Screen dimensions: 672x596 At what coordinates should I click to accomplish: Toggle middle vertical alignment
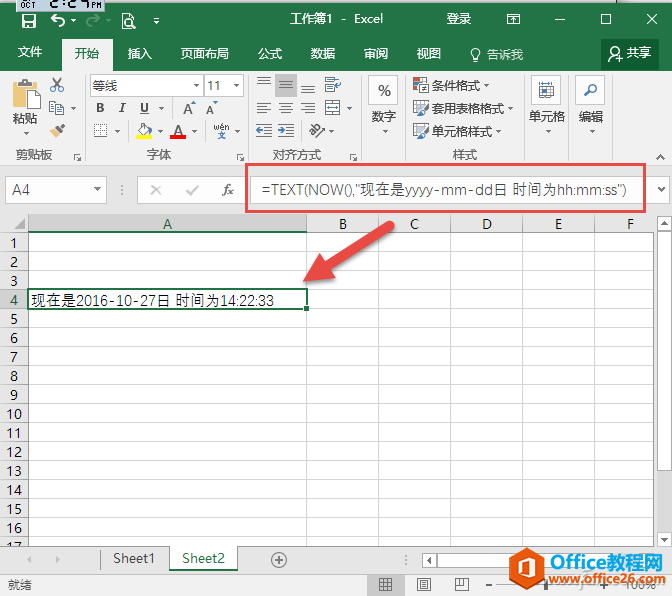tap(286, 85)
